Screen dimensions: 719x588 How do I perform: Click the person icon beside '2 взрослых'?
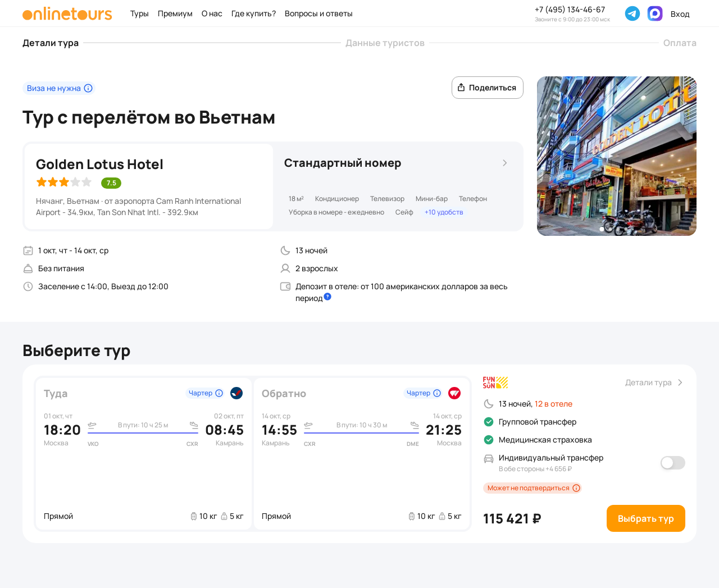pyautogui.click(x=285, y=268)
